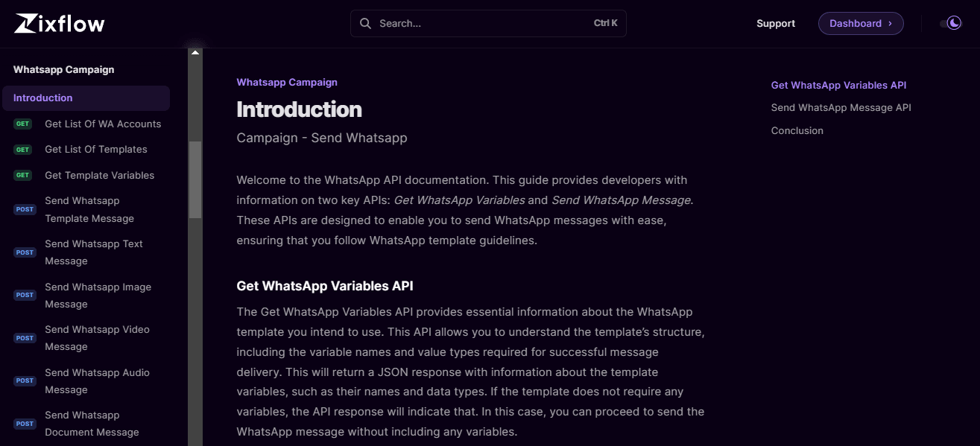980x446 pixels.
Task: Go to the Conclusion section
Action: [x=797, y=130]
